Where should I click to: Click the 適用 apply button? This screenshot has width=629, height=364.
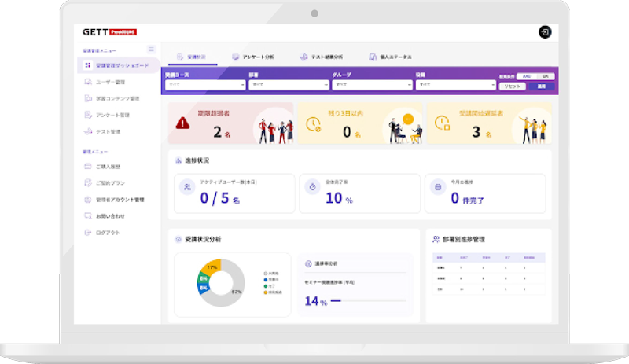tap(541, 86)
